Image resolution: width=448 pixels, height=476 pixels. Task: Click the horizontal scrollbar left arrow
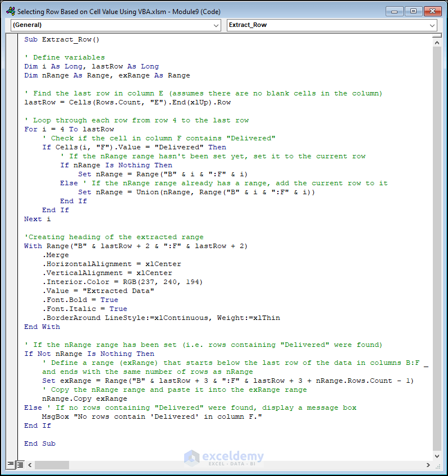coord(30,465)
